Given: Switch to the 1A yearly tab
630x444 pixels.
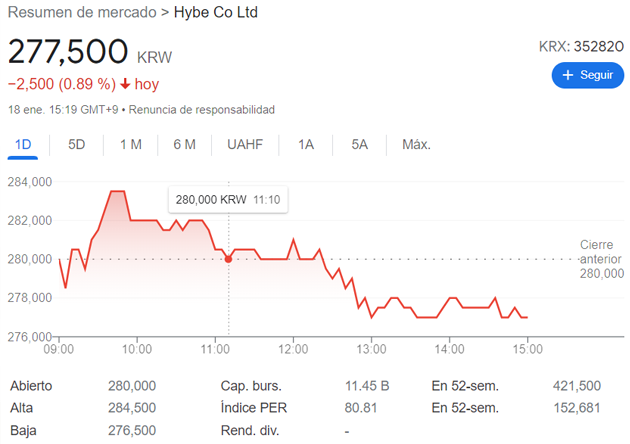Looking at the screenshot, I should (306, 144).
